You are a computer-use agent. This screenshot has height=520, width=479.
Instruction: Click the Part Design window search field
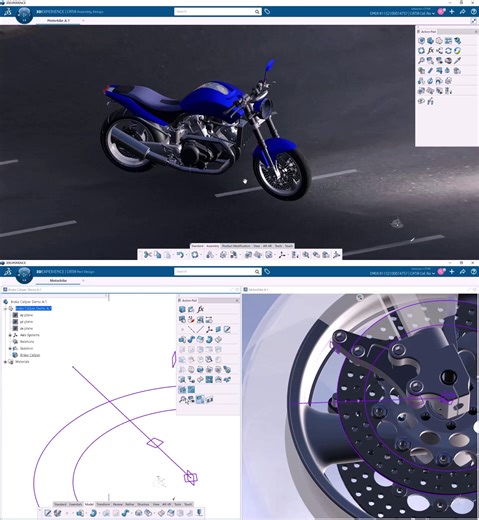coord(215,272)
